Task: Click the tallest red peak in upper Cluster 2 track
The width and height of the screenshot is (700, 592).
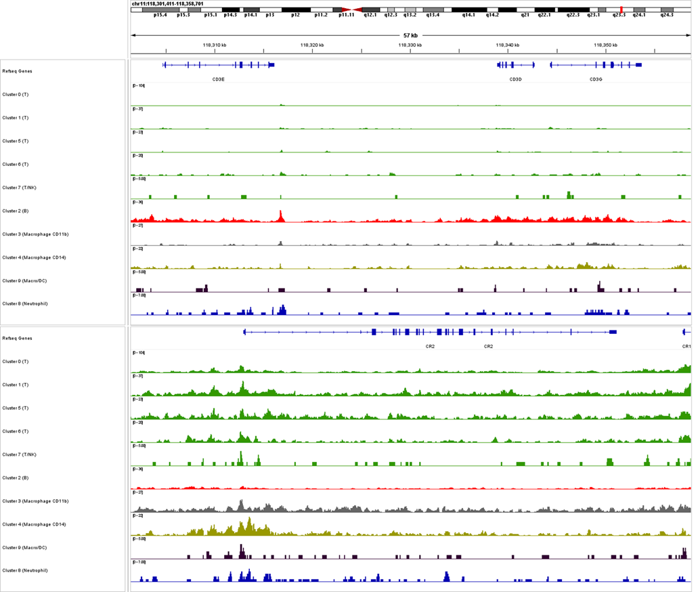Action: point(280,217)
